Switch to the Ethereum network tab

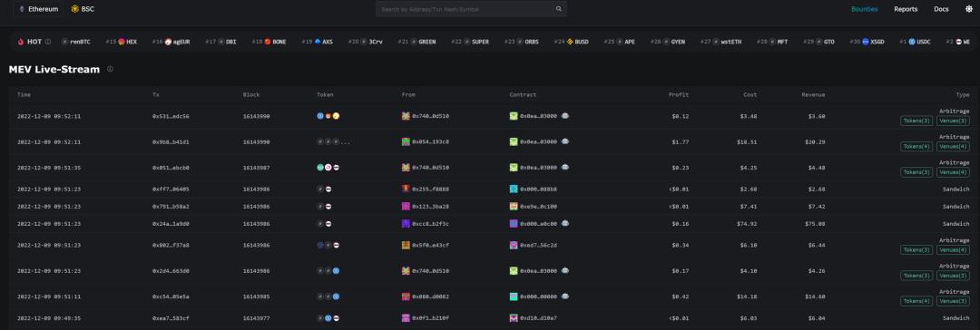pos(39,9)
